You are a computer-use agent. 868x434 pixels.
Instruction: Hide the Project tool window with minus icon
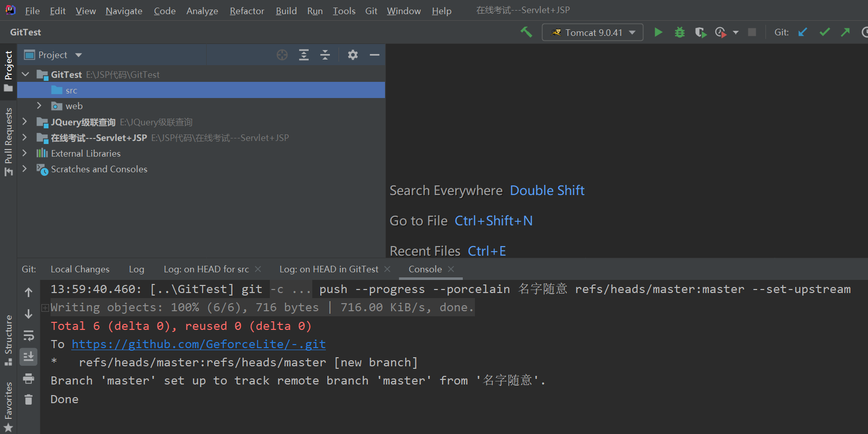(x=374, y=55)
